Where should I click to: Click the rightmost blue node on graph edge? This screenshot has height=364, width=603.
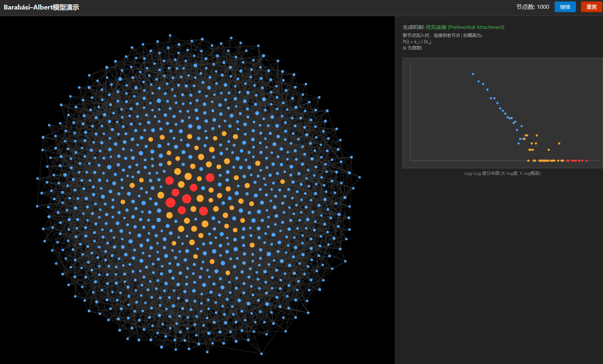coord(360,177)
